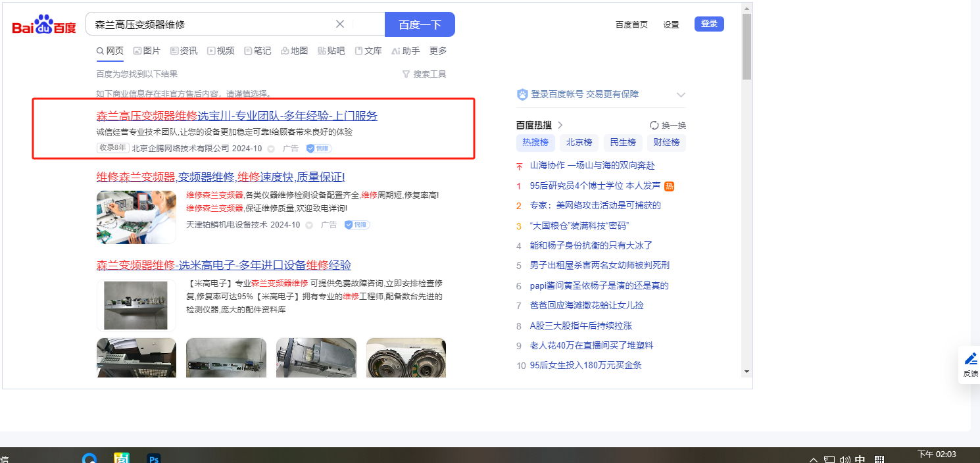Click the 百度一下 search button

(x=420, y=24)
